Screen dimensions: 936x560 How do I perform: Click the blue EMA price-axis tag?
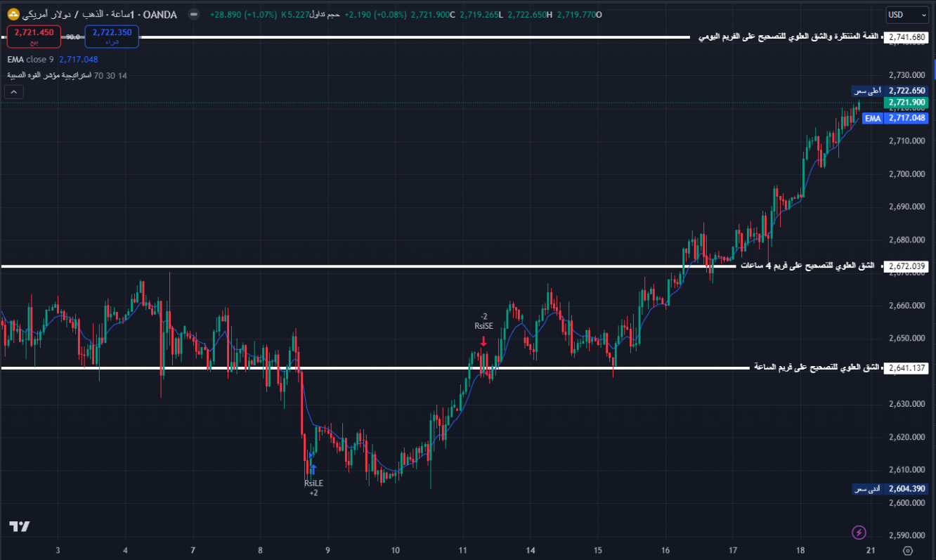pos(873,118)
